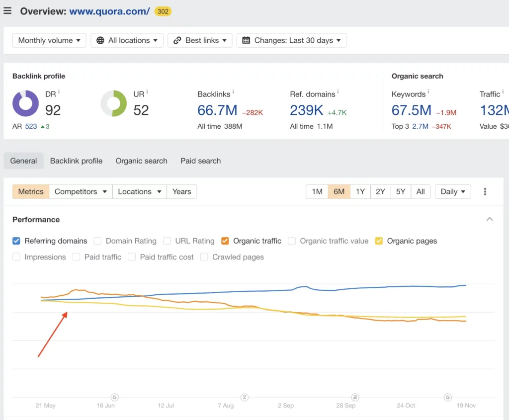
Task: Open the hamburger menu icon
Action: tap(7, 11)
